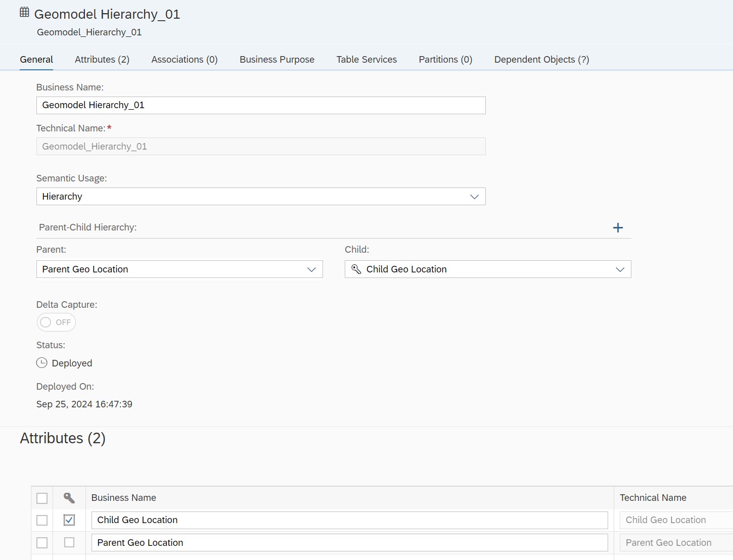Click the plus icon to add hierarchy pair
This screenshot has height=560, width=733.
click(618, 227)
